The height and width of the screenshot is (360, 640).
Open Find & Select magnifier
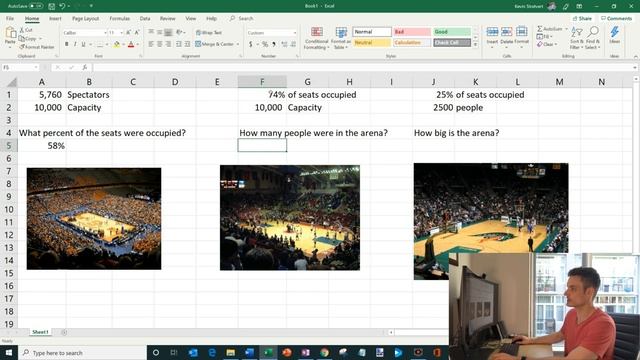[x=593, y=38]
